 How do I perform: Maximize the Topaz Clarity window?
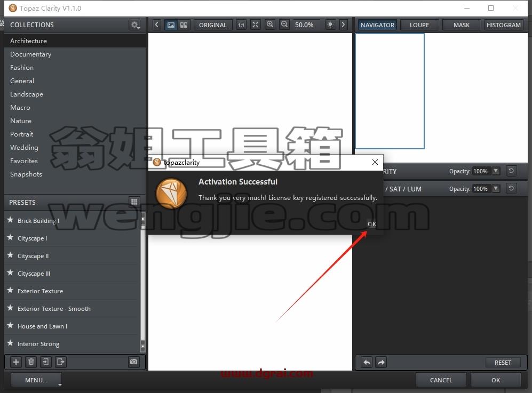[x=490, y=8]
